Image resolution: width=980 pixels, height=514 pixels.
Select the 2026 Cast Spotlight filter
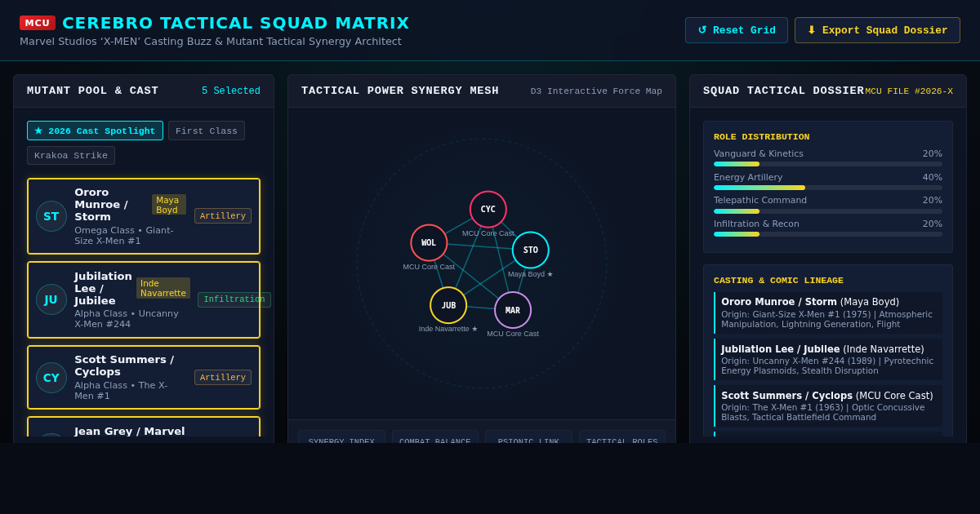click(x=95, y=131)
